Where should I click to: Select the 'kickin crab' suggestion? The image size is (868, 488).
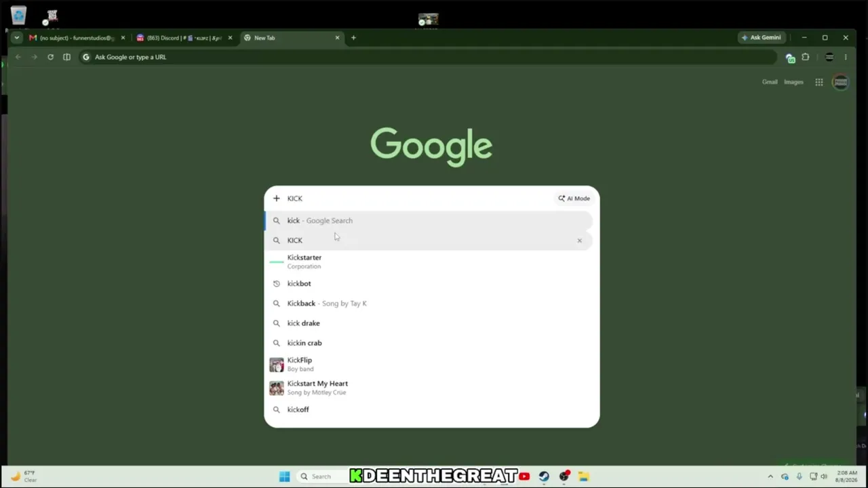pos(429,342)
